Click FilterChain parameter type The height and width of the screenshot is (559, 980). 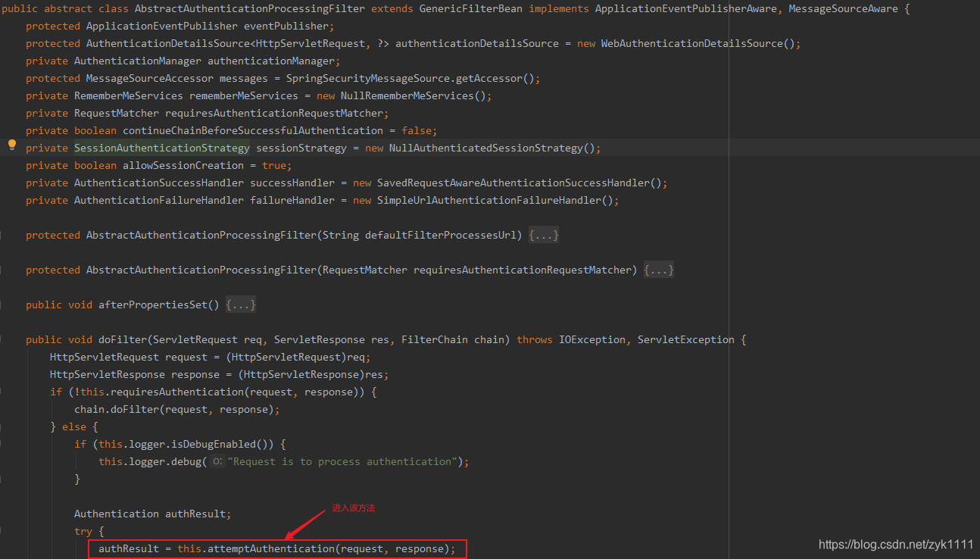tap(435, 340)
